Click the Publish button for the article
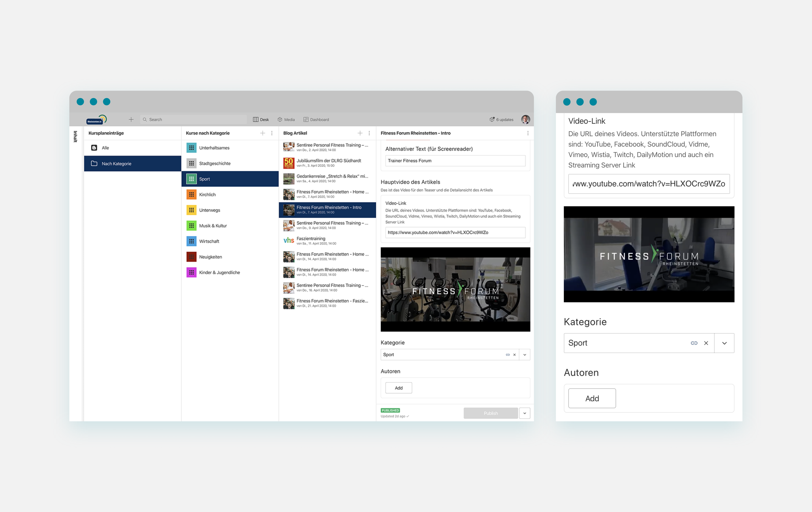The width and height of the screenshot is (812, 512). (x=490, y=412)
